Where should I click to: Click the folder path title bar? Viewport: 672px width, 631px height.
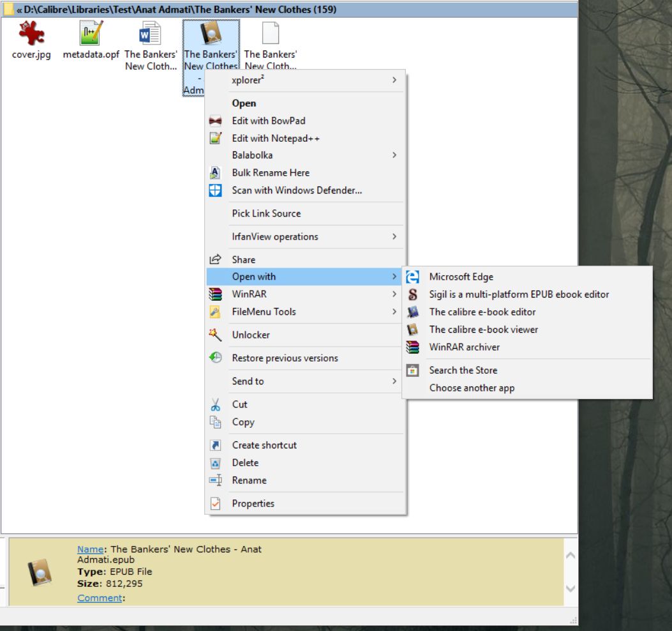point(289,10)
